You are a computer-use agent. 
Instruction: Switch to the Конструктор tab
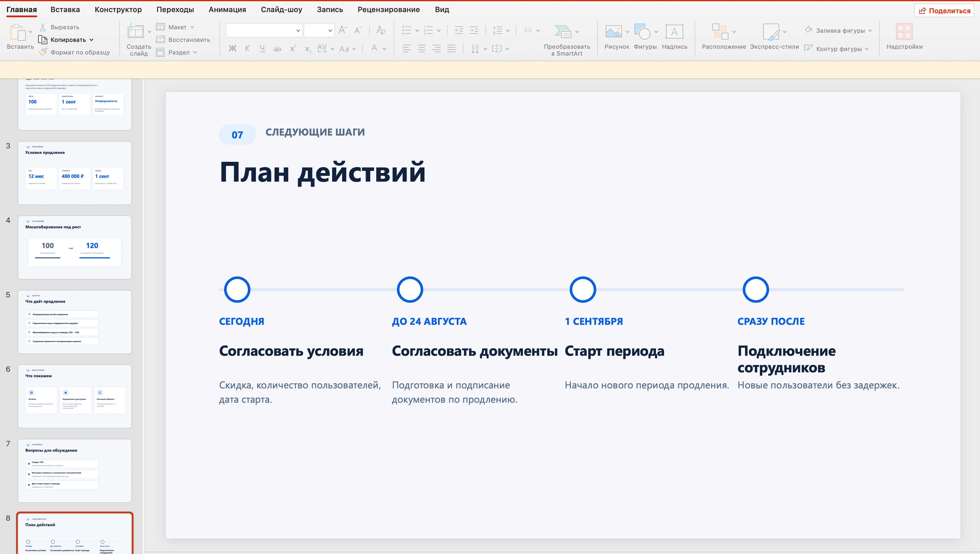118,9
